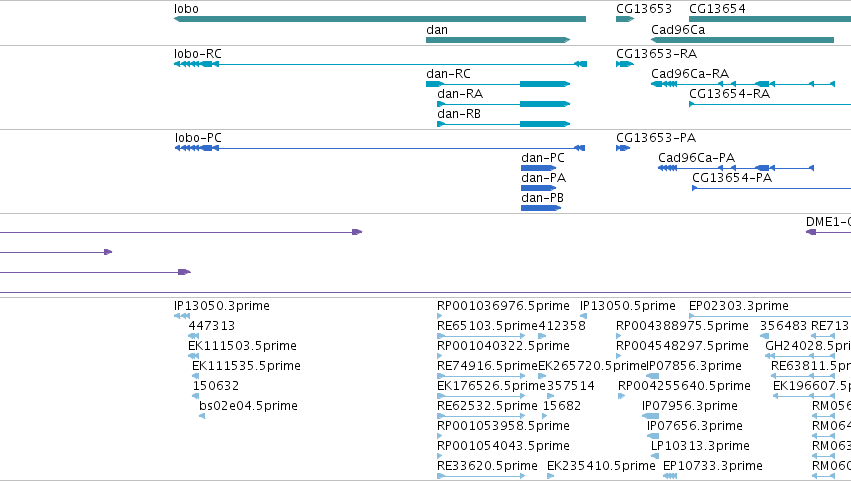Viewport: 851px width, 481px height.
Task: Click the EK176526.5prime label
Action: click(x=491, y=386)
